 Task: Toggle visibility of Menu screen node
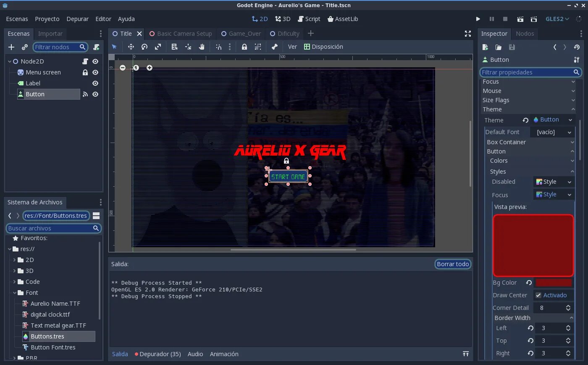pyautogui.click(x=95, y=72)
